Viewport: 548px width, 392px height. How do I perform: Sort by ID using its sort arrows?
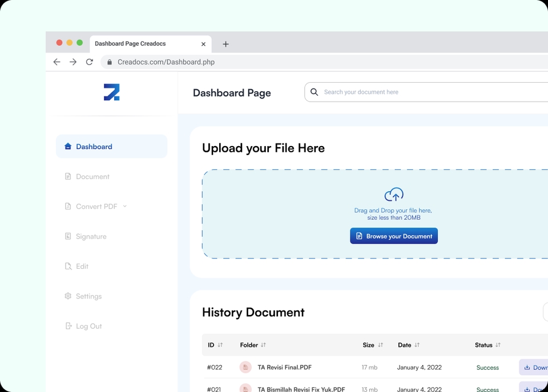[x=220, y=345]
